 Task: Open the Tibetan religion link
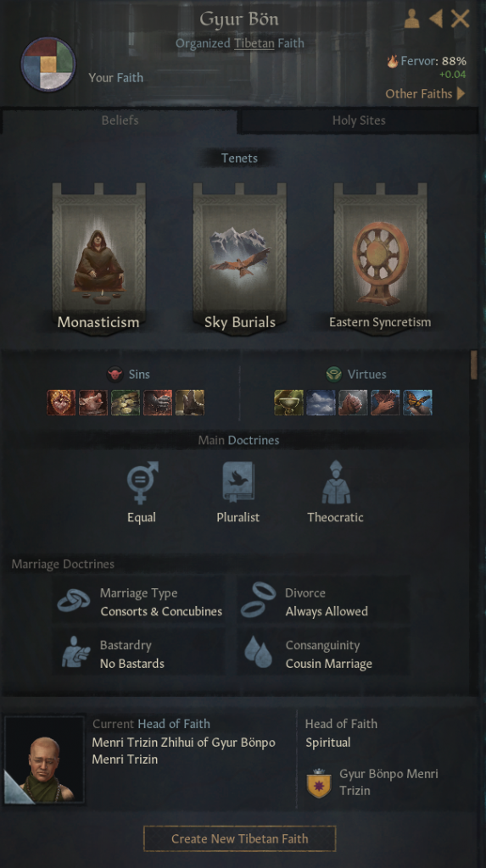[x=254, y=43]
